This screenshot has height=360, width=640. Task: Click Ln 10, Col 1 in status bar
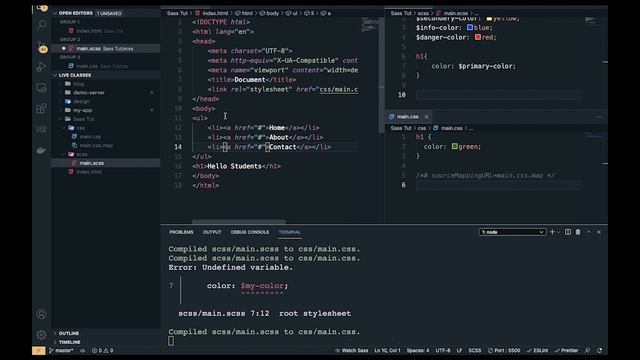point(387,350)
